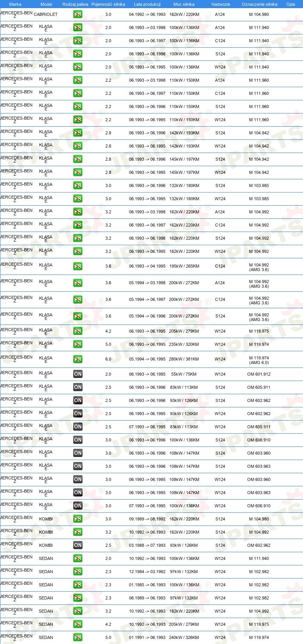Click the Moc silnika column header
The height and width of the screenshot is (644, 303).
click(x=184, y=4)
